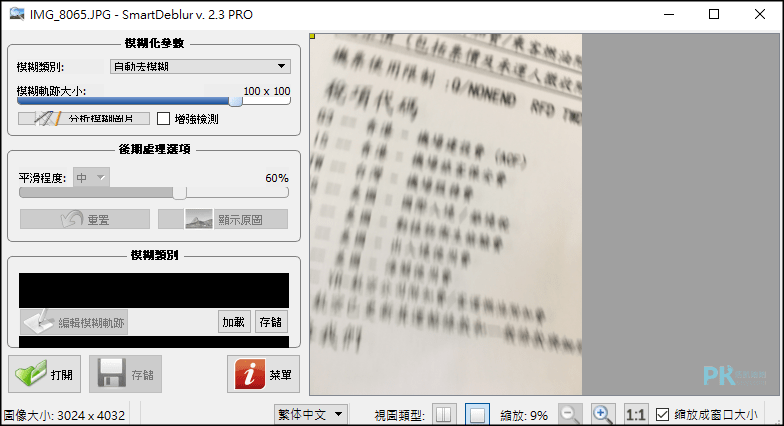Screen dimensions: 784x426
Task: Open the 繁体中文 language dropdown
Action: coord(310,414)
